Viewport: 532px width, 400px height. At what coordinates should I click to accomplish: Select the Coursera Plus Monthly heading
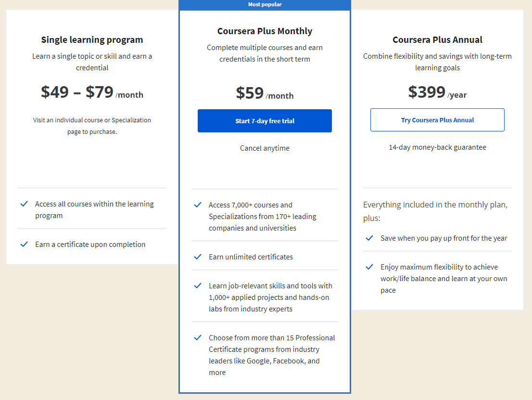(x=265, y=31)
